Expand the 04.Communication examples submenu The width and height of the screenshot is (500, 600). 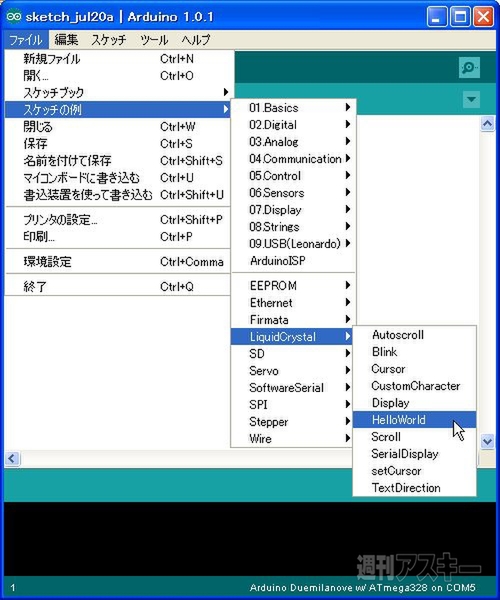(x=293, y=159)
